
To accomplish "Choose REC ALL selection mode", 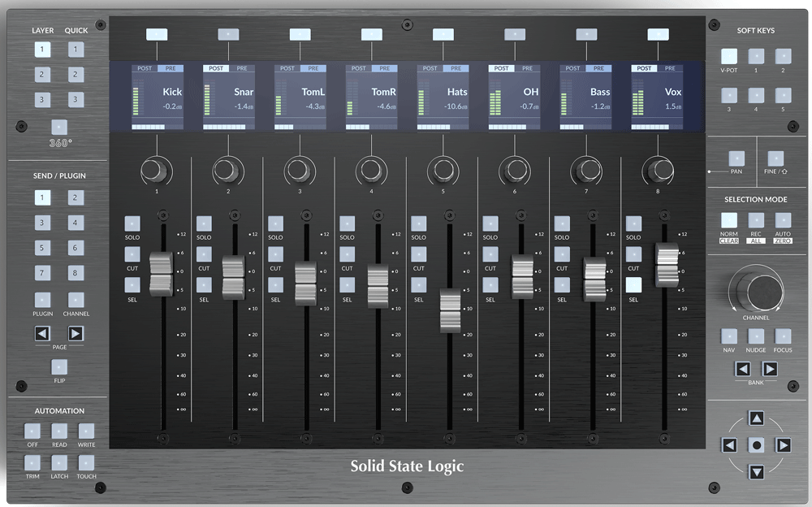I will (x=756, y=220).
